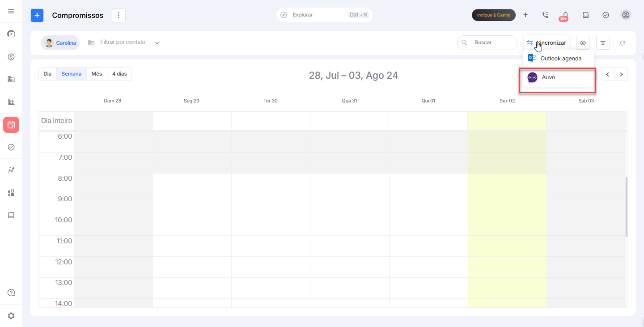
Task: Click the Sincronizar button
Action: [x=547, y=43]
